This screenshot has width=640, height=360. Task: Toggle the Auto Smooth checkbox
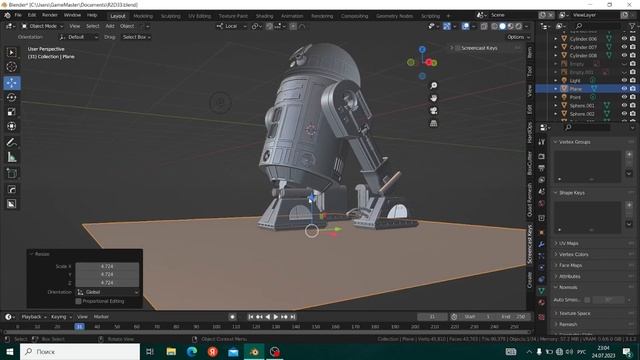pos(587,300)
